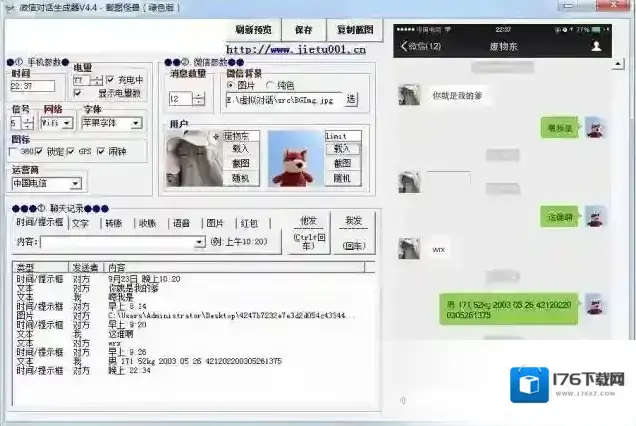Open the jietu001.cn website link
The width and height of the screenshot is (636, 426).
[296, 49]
